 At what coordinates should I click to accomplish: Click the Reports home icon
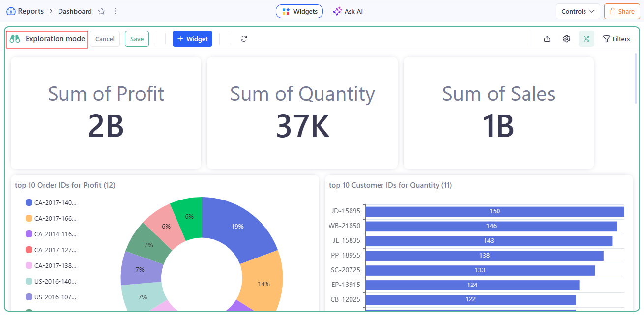coord(11,11)
